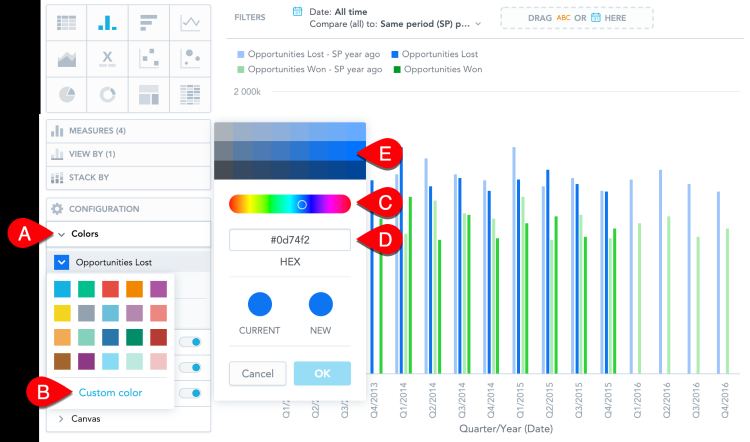The height and width of the screenshot is (442, 750).
Task: Toggle the switch just above Canvas
Action: click(x=189, y=394)
